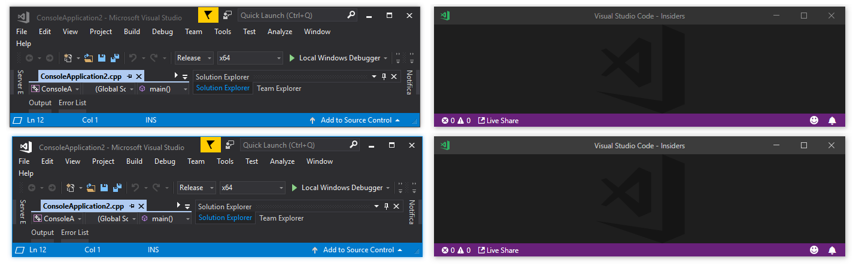Open x64 platform dropdown in lower Visual Studio
Image resolution: width=868 pixels, height=269 pixels.
tap(252, 188)
